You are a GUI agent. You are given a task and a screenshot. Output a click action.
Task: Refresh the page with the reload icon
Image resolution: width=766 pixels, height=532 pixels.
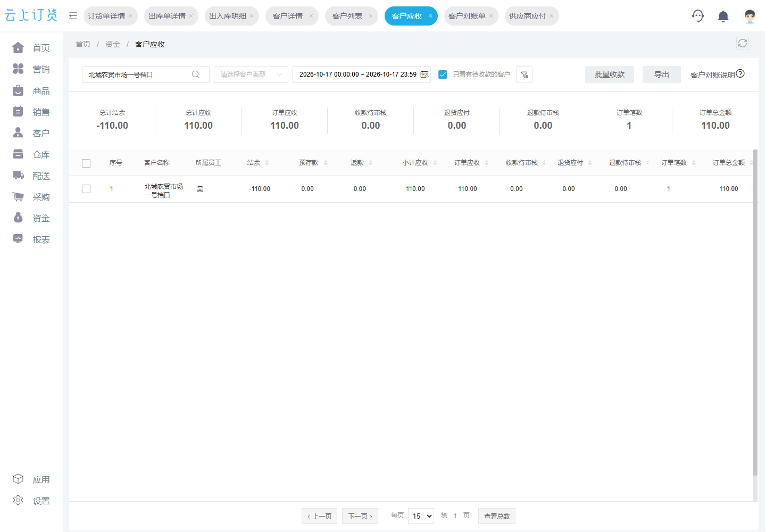point(743,43)
